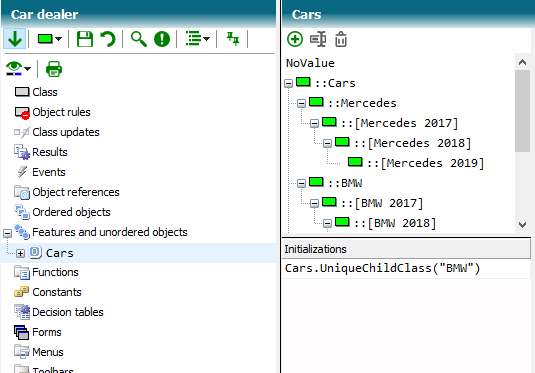Click the Results gear icon
The width and height of the screenshot is (535, 373).
pos(22,152)
